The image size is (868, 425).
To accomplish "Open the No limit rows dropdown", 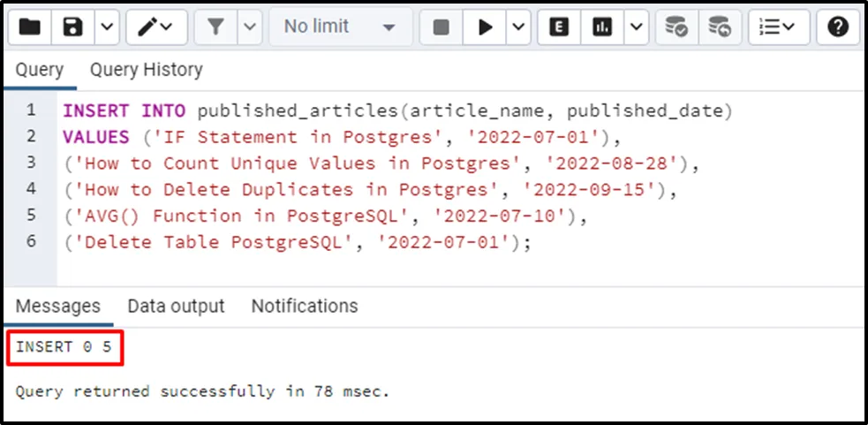I will 339,27.
